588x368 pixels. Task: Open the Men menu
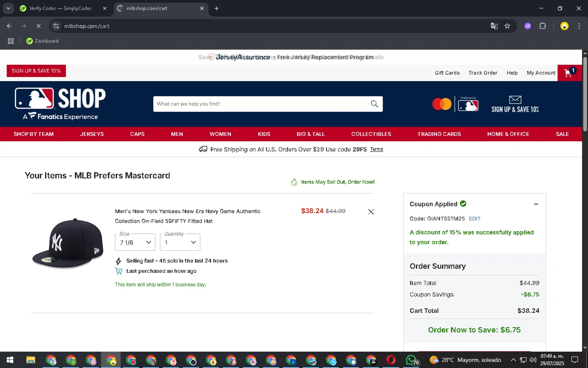coord(177,134)
